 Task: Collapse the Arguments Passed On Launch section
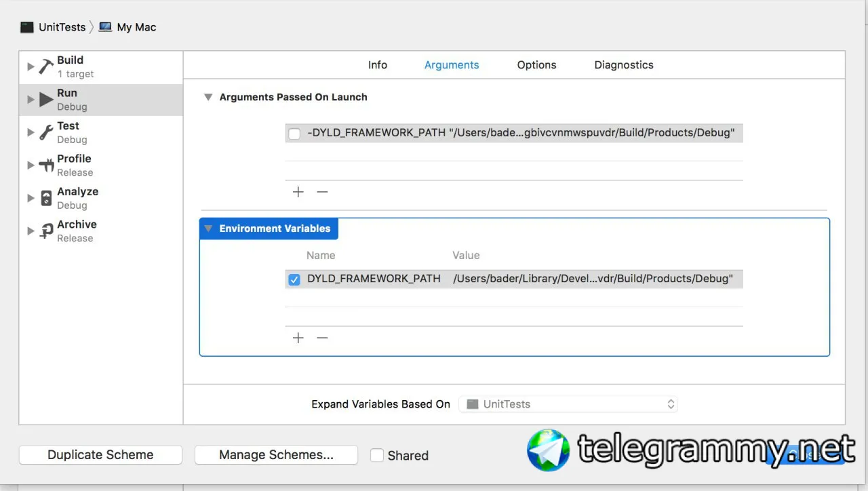click(x=208, y=97)
